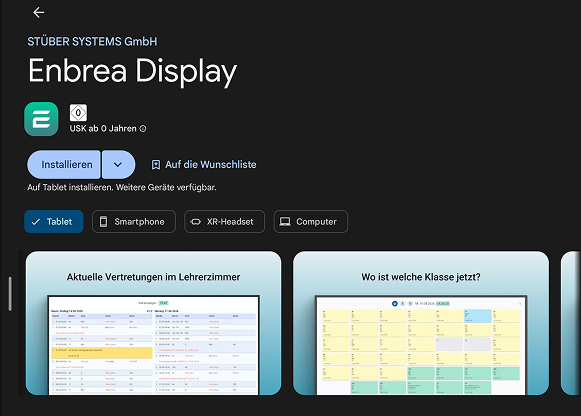Install the Enbrea Display app
Viewport: 581px width, 416px height.
64,164
